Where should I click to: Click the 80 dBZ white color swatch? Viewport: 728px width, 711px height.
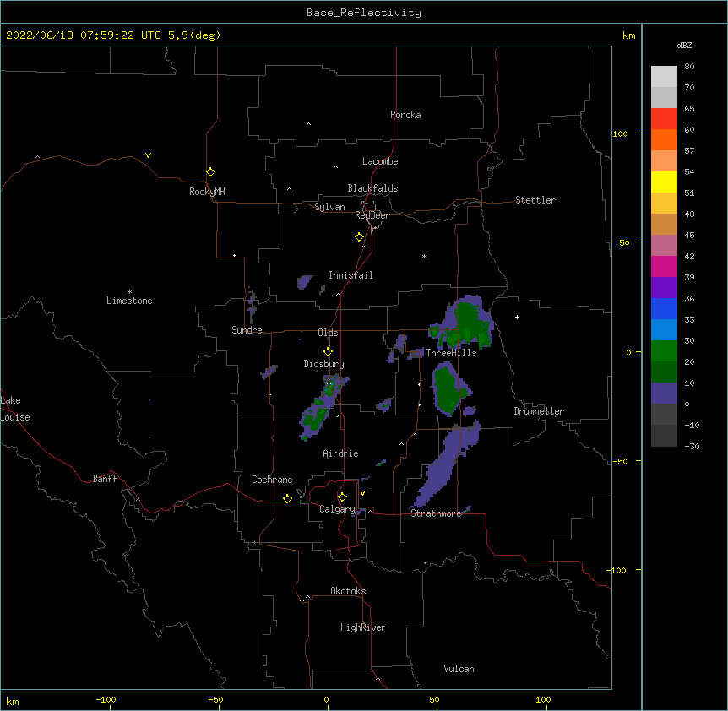[664, 76]
